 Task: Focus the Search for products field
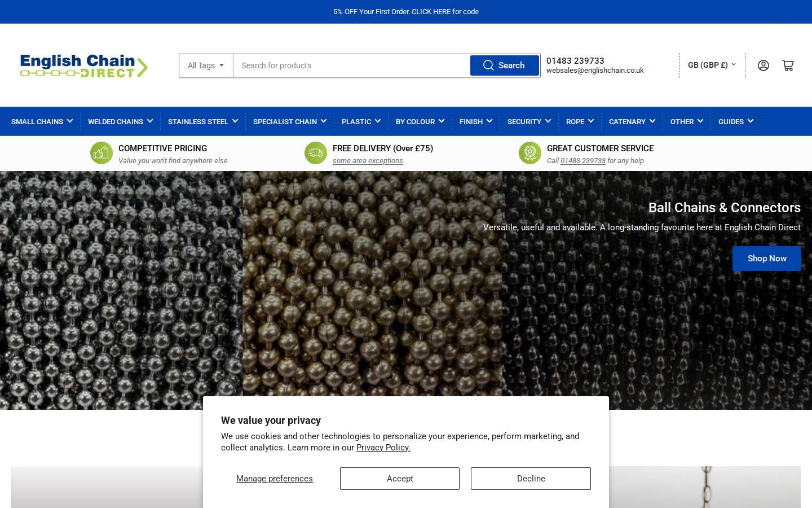351,65
